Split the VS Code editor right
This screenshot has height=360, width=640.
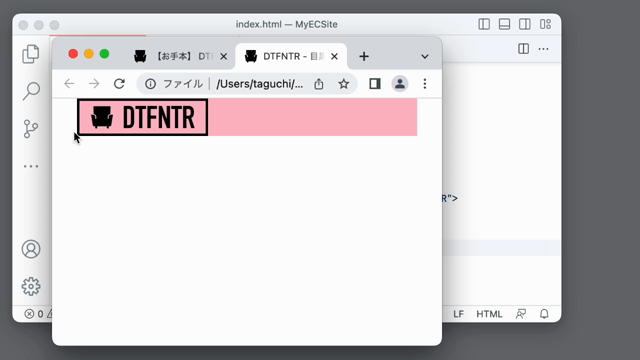tap(524, 49)
